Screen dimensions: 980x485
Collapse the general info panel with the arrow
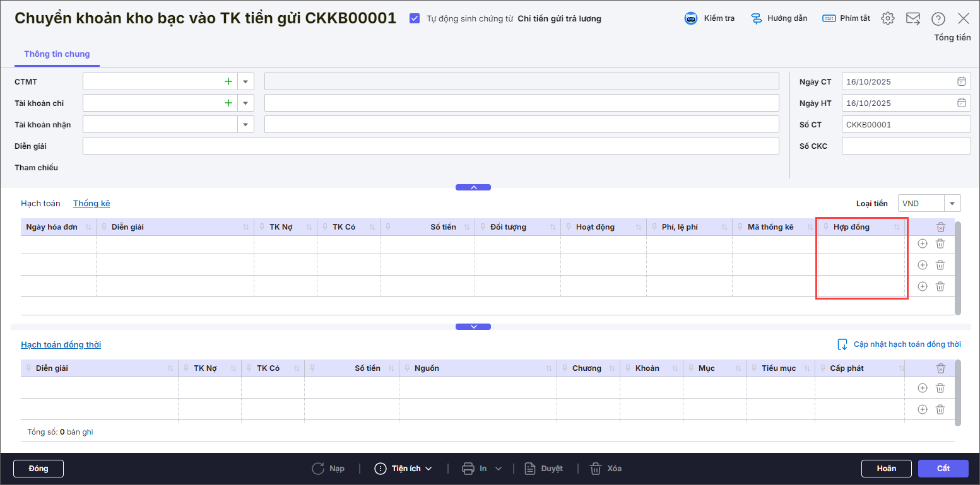[473, 187]
